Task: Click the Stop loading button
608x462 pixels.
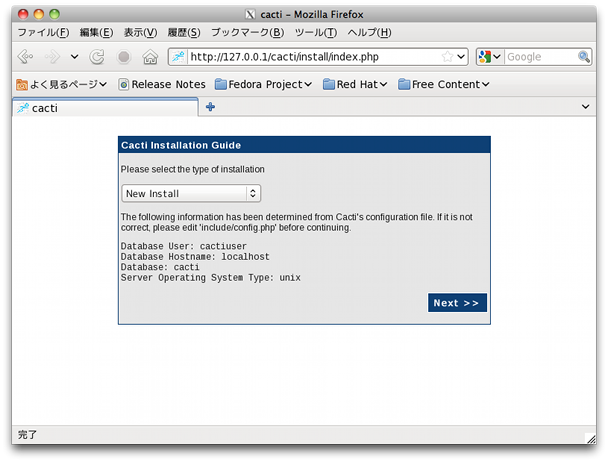Action: pos(124,57)
